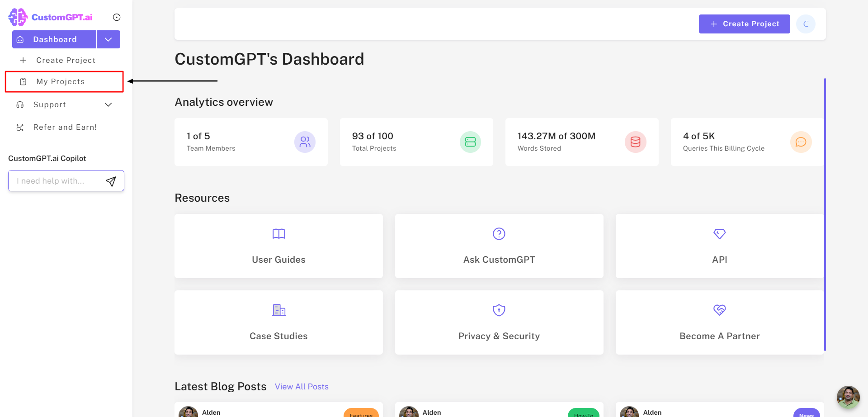
Task: Click the Team Members people icon
Action: pyautogui.click(x=305, y=142)
